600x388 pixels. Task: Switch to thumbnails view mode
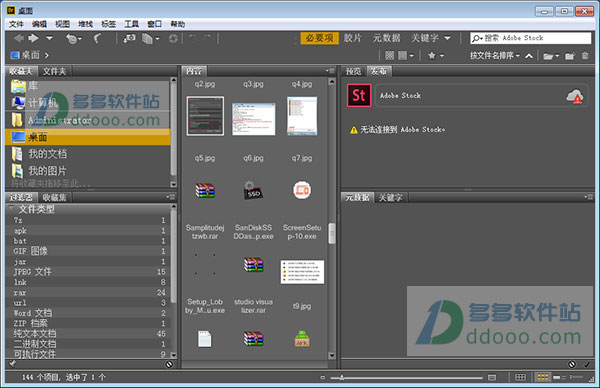tap(543, 377)
